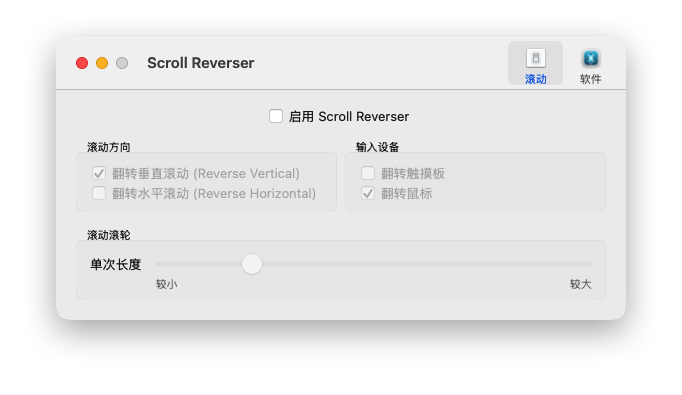Screen dimensions: 682x395
Task: Click the 滚动滚轮 section heading
Action: click(109, 235)
